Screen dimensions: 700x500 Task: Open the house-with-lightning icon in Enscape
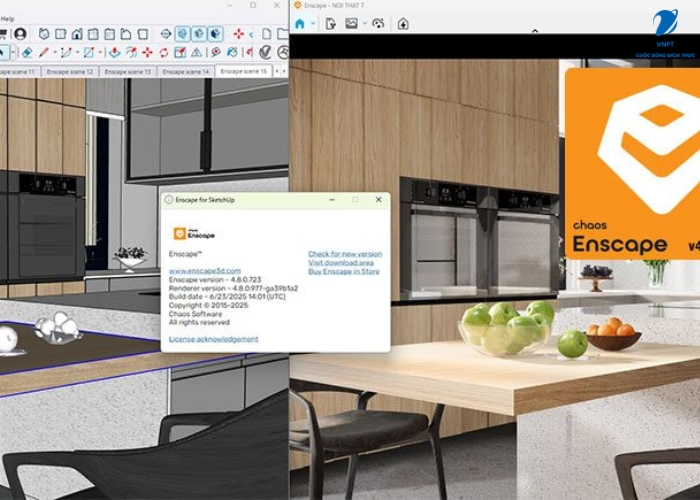tap(403, 24)
